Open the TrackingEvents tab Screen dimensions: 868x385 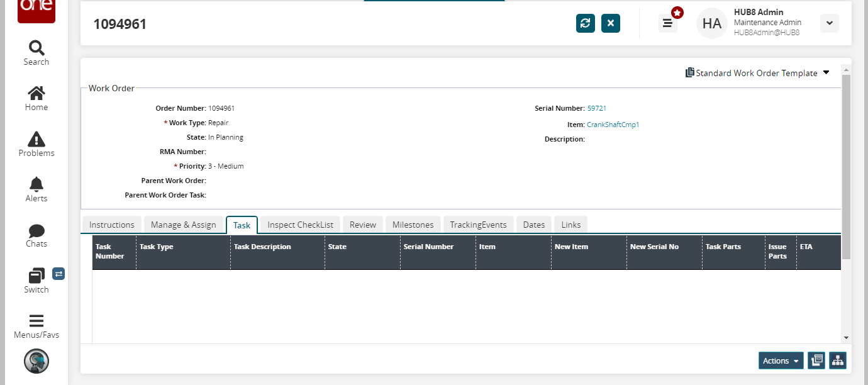[x=479, y=225]
